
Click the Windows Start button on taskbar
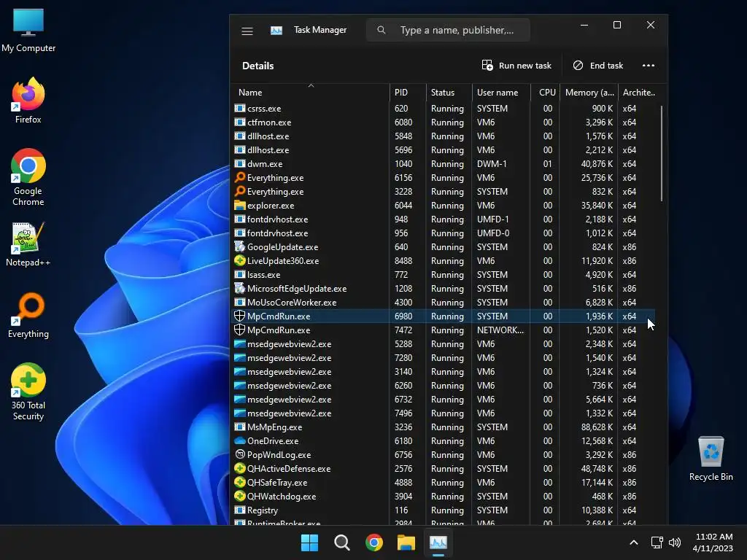point(309,542)
